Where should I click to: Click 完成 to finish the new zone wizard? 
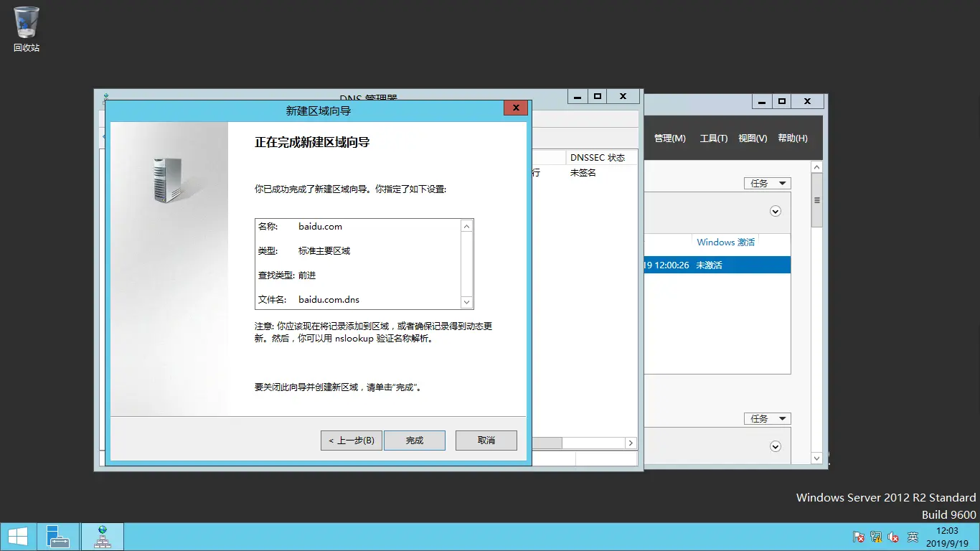pyautogui.click(x=415, y=441)
